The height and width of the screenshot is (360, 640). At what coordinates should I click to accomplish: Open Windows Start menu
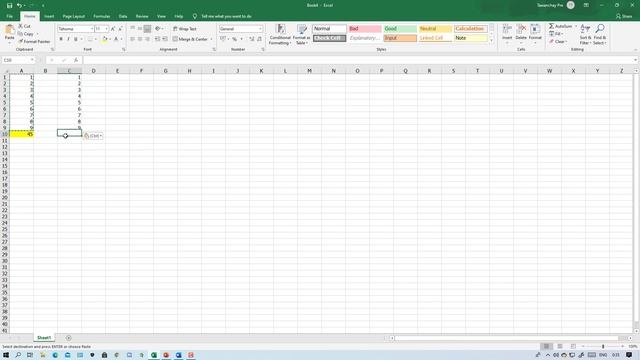tap(6, 355)
